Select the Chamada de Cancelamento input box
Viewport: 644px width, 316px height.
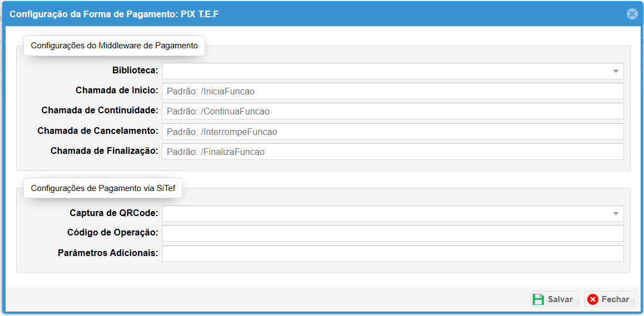pos(393,132)
